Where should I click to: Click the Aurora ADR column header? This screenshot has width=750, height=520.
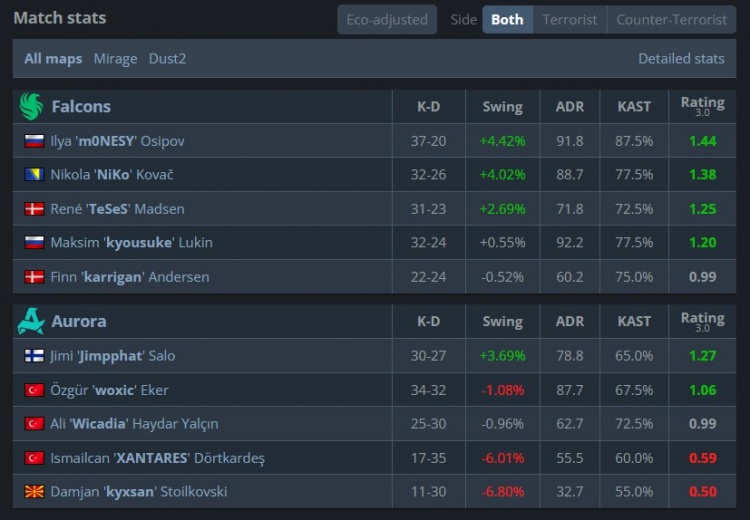coord(570,321)
